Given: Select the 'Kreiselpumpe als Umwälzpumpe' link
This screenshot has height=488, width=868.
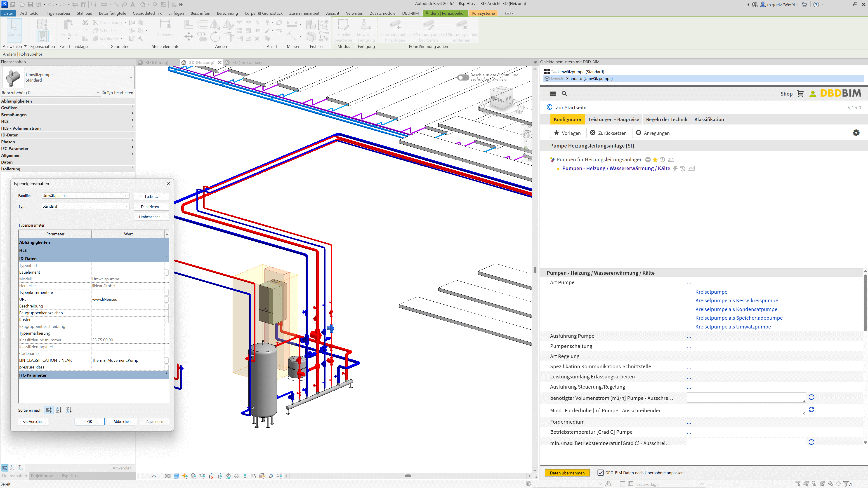Looking at the screenshot, I should (x=734, y=327).
